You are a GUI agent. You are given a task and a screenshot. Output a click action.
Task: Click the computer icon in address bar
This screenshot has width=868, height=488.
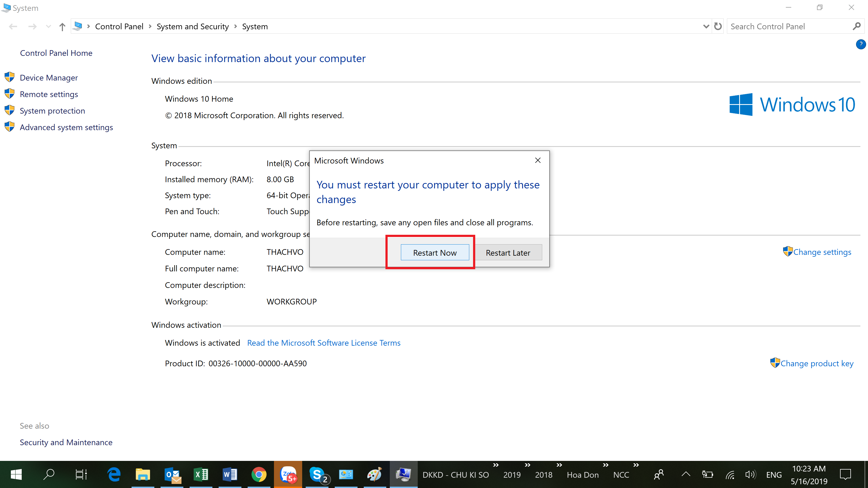point(78,26)
